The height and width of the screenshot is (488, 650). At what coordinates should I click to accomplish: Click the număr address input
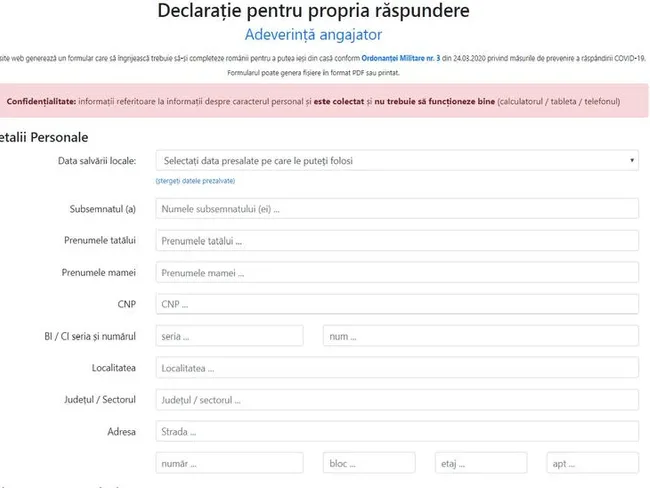229,464
